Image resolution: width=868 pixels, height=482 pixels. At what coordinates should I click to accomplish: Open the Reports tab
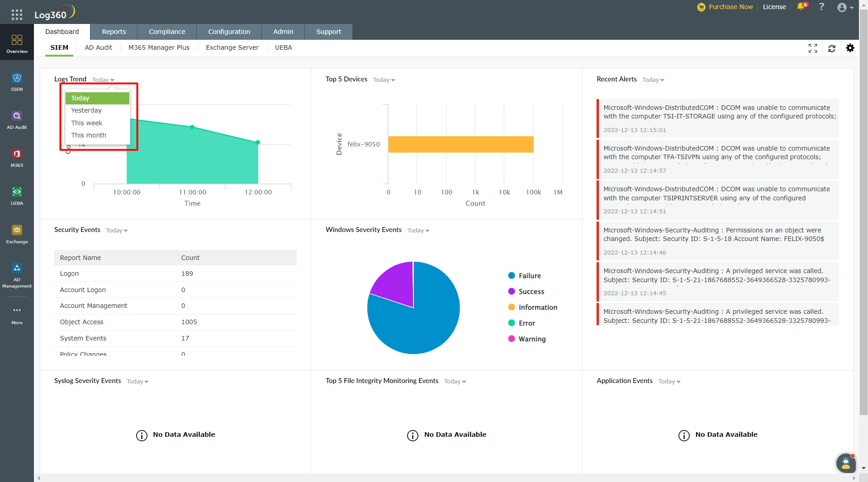(114, 32)
